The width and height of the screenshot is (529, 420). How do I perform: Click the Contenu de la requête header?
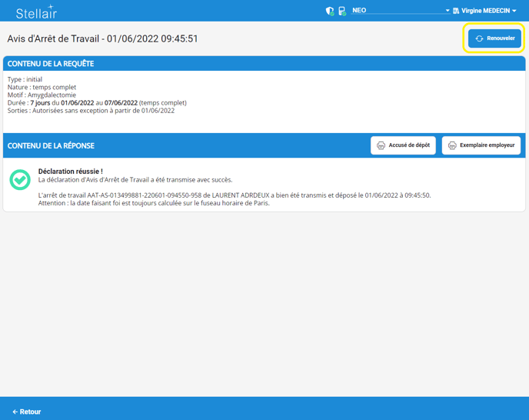[x=51, y=63]
